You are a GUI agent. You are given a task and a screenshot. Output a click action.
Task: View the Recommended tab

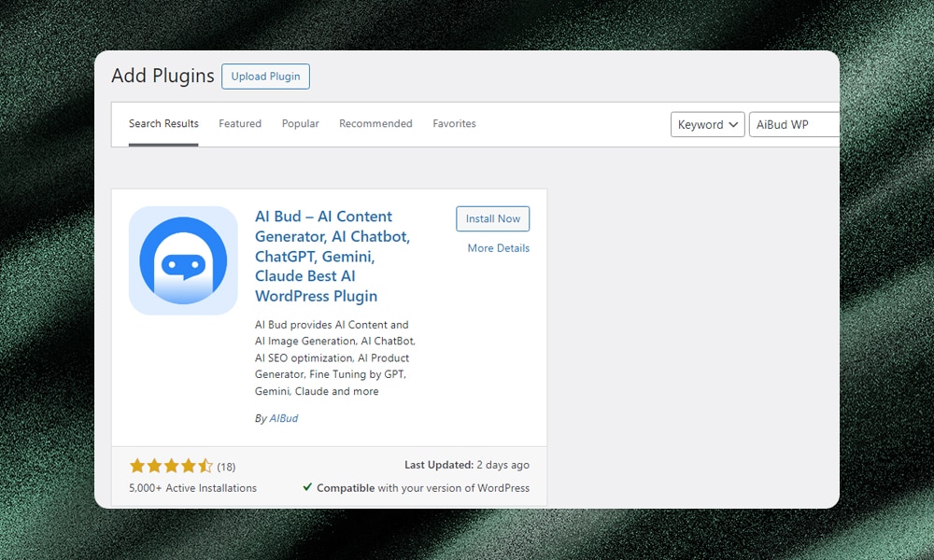(x=375, y=123)
